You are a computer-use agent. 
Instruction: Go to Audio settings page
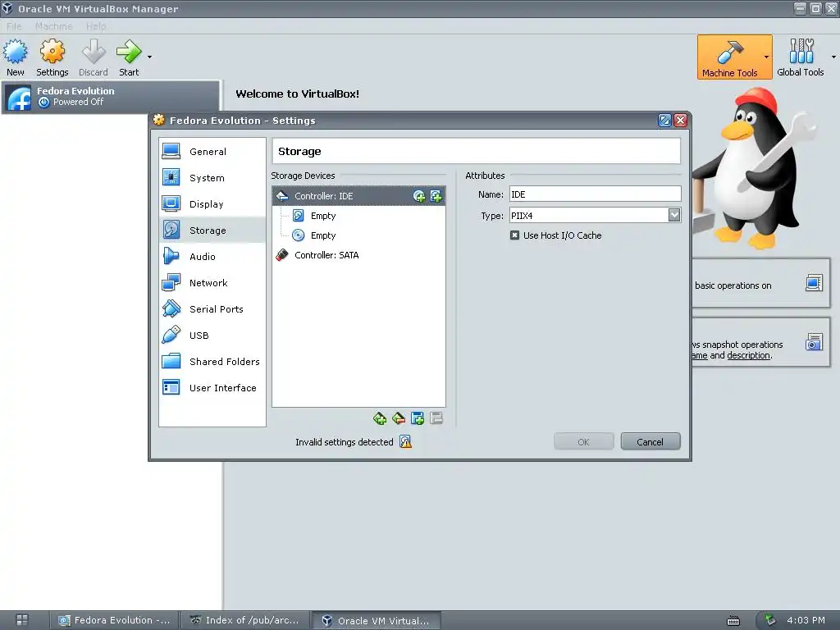click(x=212, y=257)
